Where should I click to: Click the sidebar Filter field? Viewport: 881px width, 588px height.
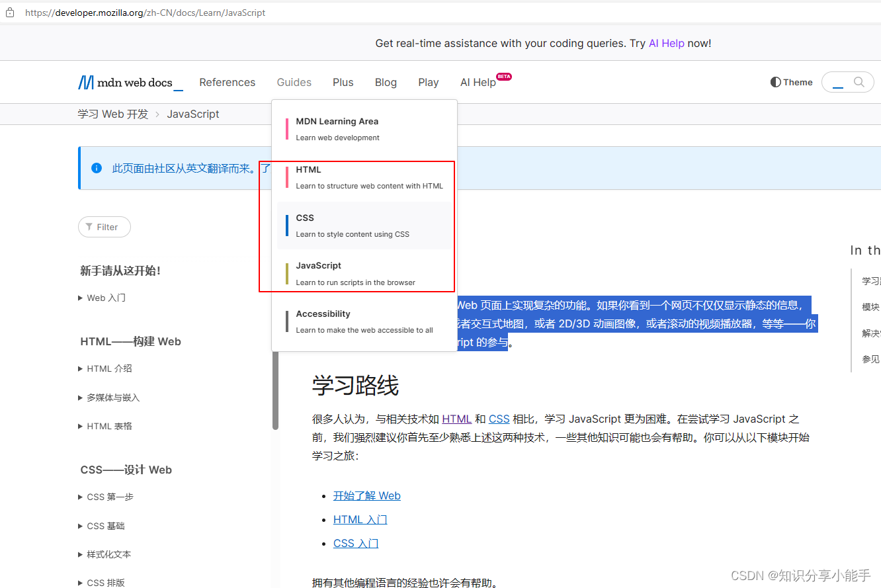[105, 227]
